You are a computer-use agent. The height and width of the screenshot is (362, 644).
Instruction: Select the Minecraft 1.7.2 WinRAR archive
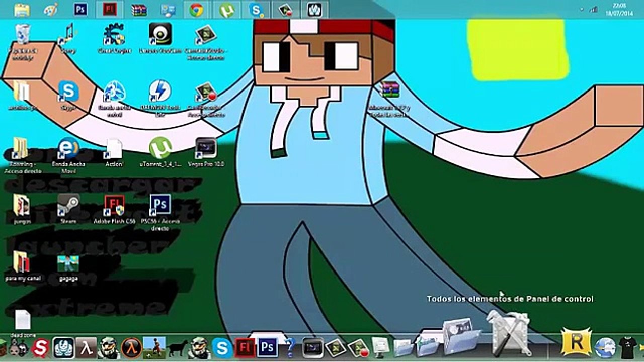pos(389,99)
